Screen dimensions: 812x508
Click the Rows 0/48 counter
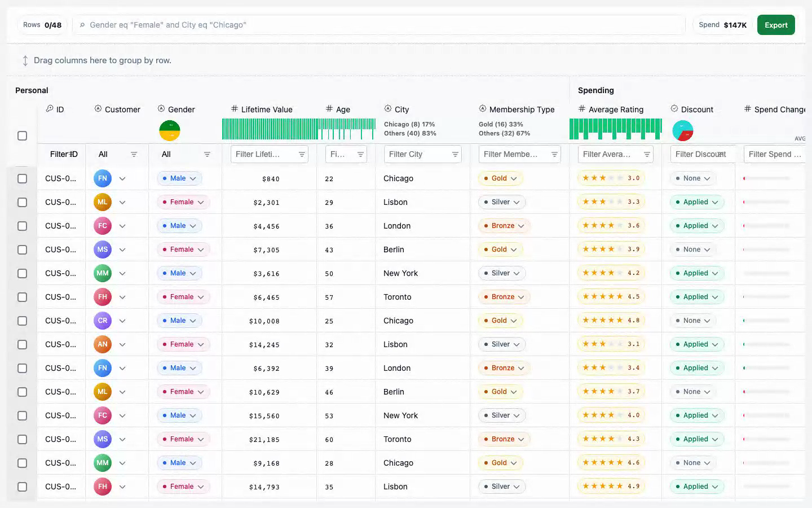(42, 25)
